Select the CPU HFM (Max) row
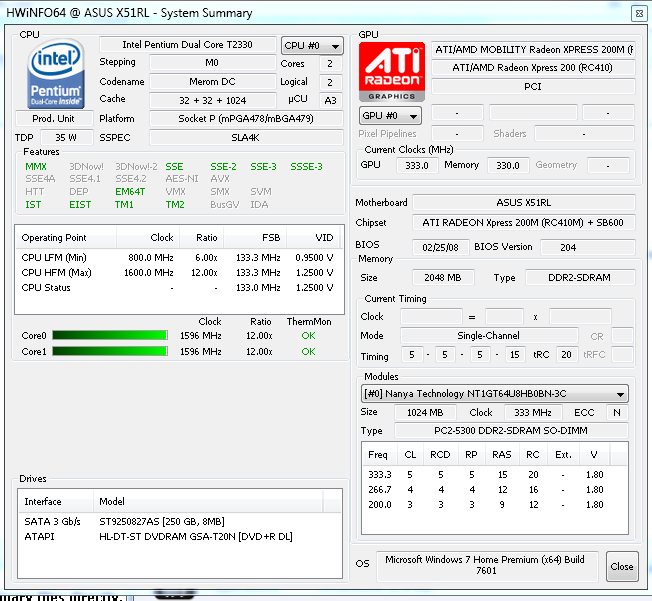The image size is (652, 601). 178,272
